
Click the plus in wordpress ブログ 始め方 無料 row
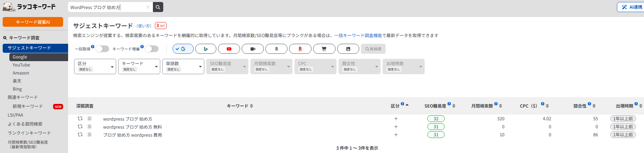tap(396, 127)
